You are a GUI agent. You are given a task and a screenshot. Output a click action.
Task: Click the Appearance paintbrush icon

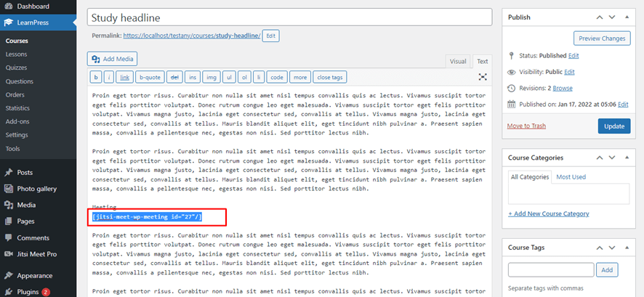8,276
